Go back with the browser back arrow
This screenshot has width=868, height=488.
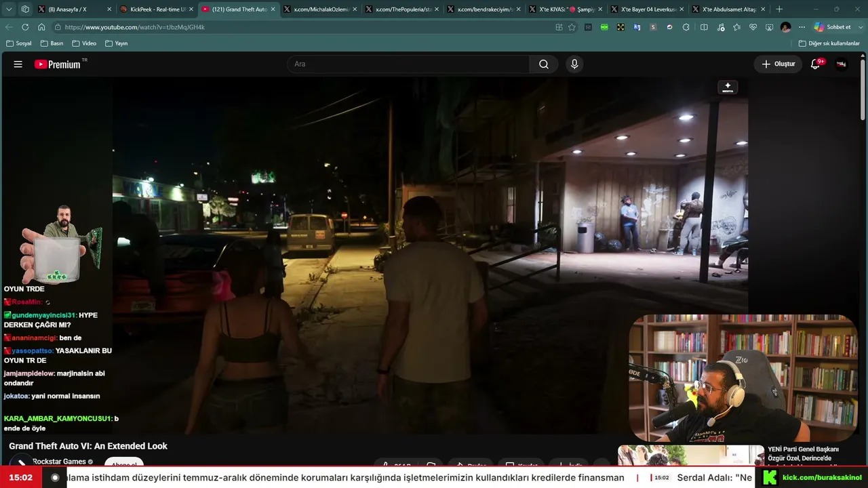(x=9, y=27)
